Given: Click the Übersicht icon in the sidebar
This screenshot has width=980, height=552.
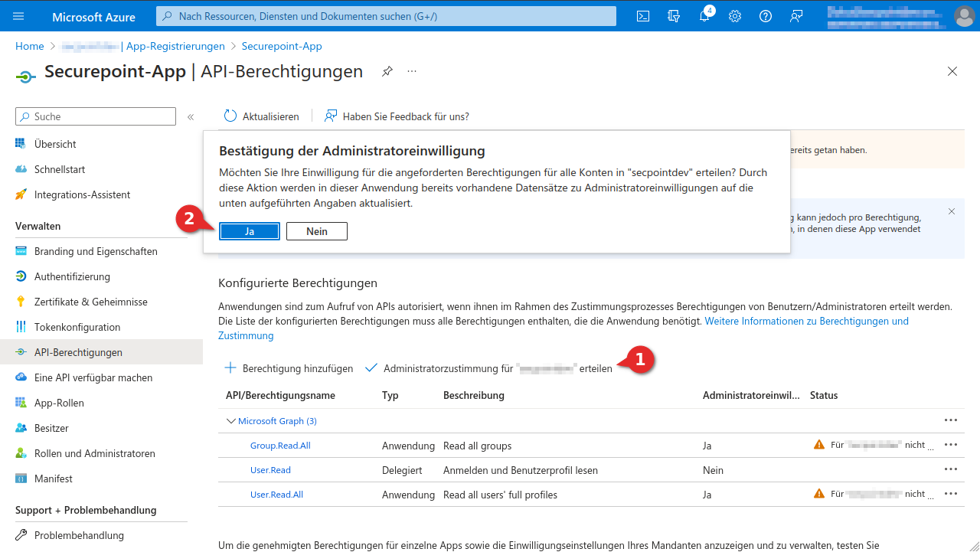Looking at the screenshot, I should pyautogui.click(x=21, y=144).
